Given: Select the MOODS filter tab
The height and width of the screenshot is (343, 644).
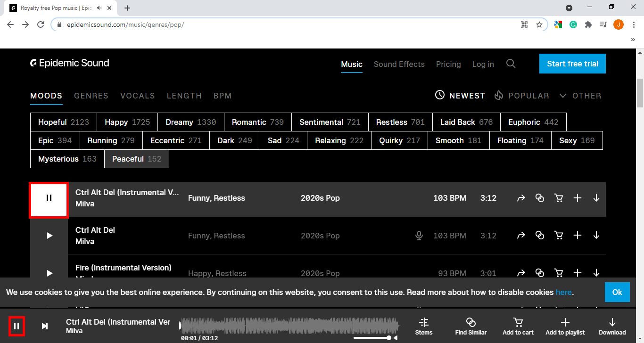Looking at the screenshot, I should click(x=46, y=96).
